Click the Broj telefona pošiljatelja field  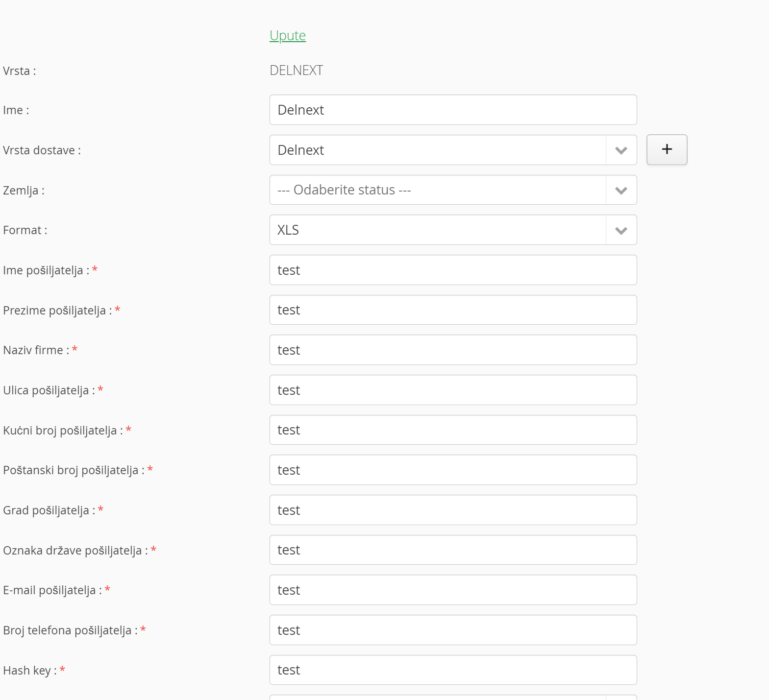point(453,630)
